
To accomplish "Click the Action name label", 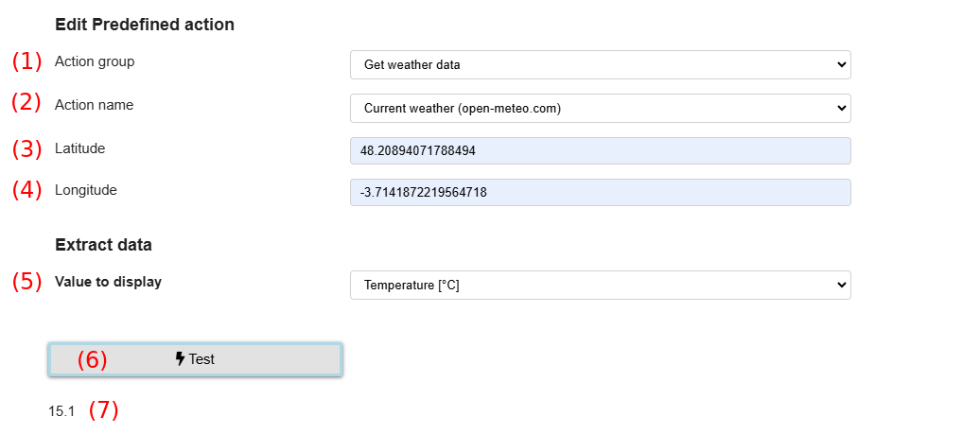I will 94,105.
